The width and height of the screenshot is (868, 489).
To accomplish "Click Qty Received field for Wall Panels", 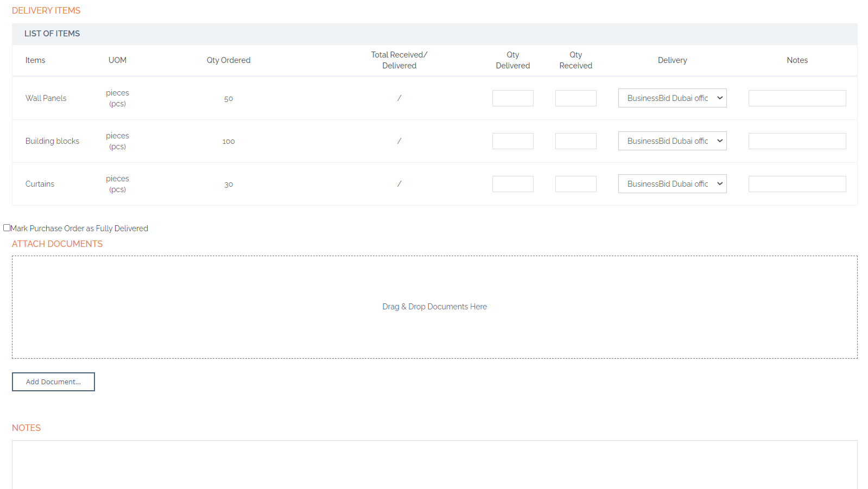I will coord(575,98).
